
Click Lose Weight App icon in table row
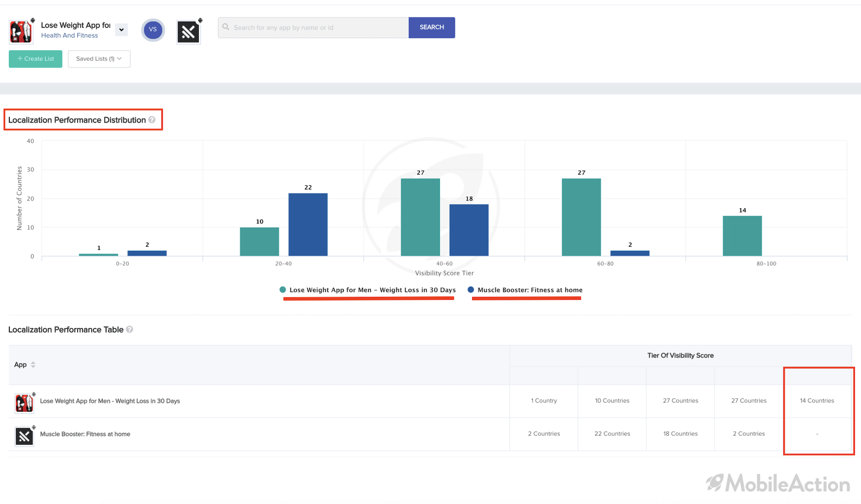point(24,403)
